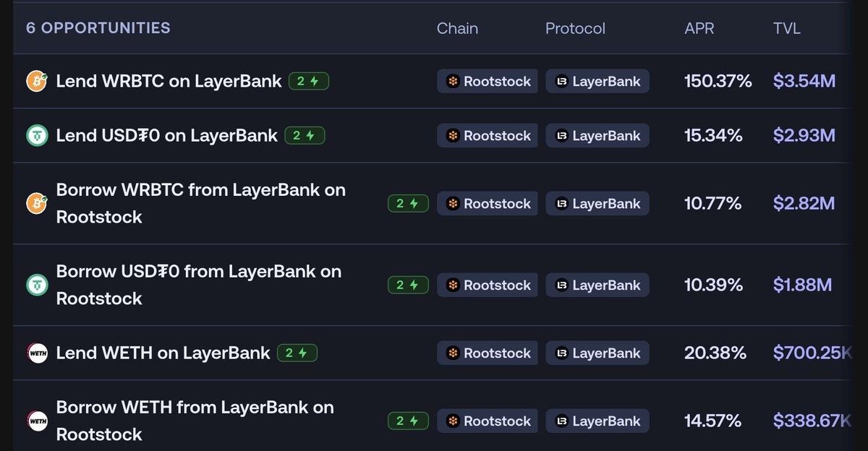Click the green lightning badge on Lend USD₮0
868x451 pixels.
point(305,135)
